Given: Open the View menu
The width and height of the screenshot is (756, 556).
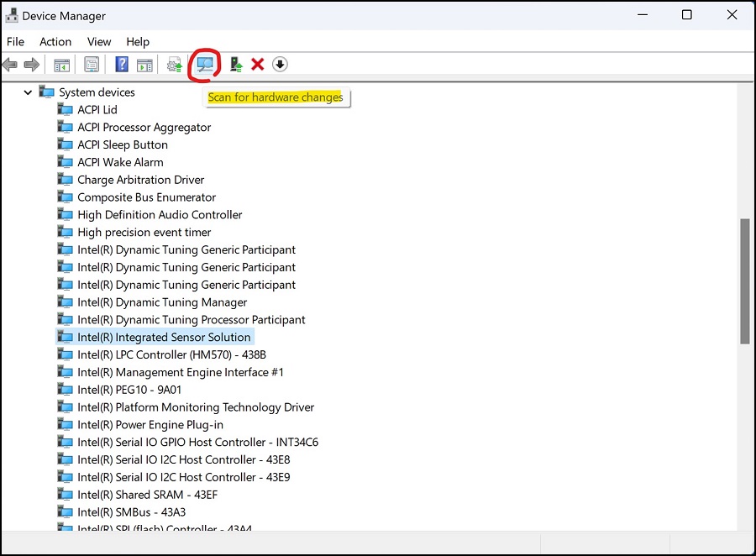Looking at the screenshot, I should tap(99, 41).
